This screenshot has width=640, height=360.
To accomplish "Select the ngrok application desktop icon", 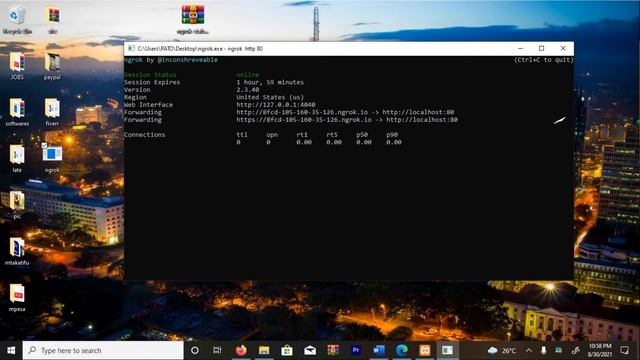I will (52, 159).
